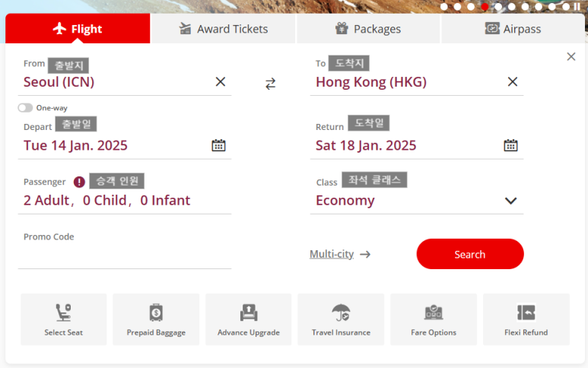Clear the Seoul (ICN) departure field
This screenshot has width=588, height=368.
click(221, 81)
